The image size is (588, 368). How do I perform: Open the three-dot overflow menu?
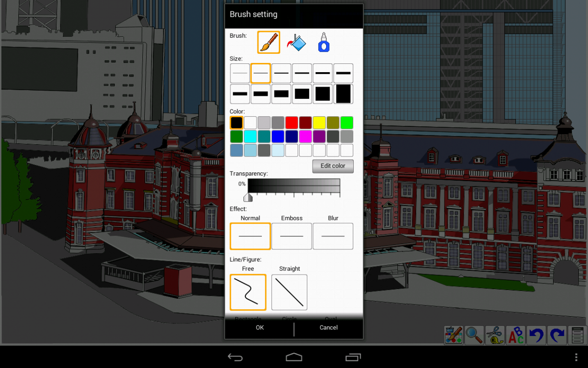click(576, 357)
